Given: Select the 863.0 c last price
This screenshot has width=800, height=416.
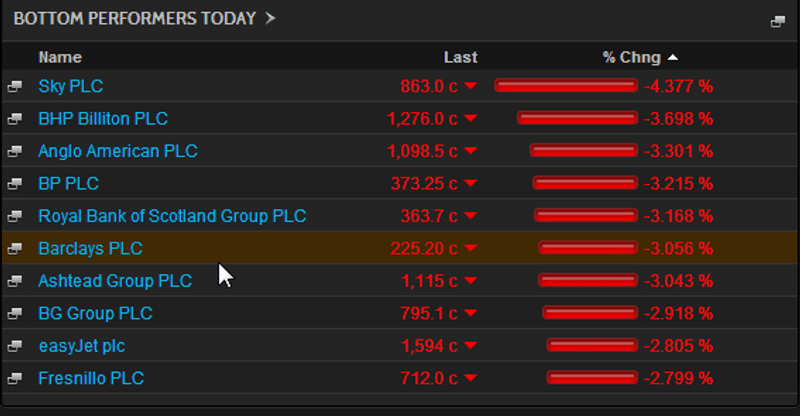Looking at the screenshot, I should tap(429, 86).
